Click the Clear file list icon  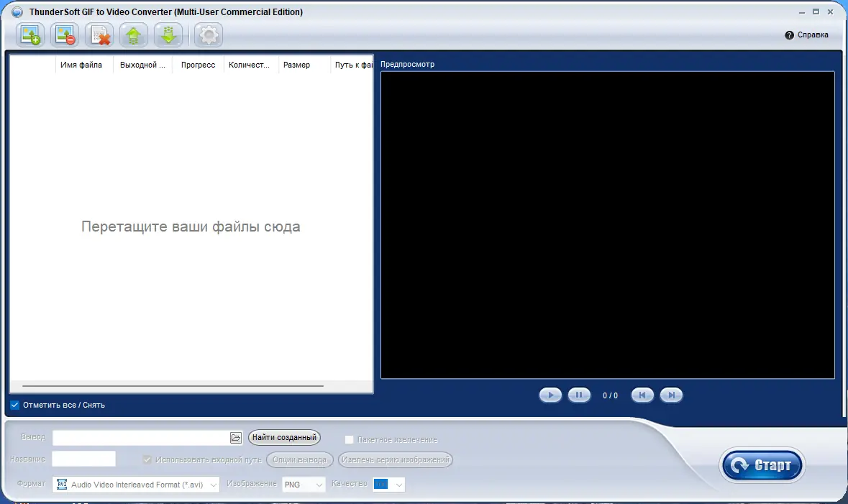[99, 34]
